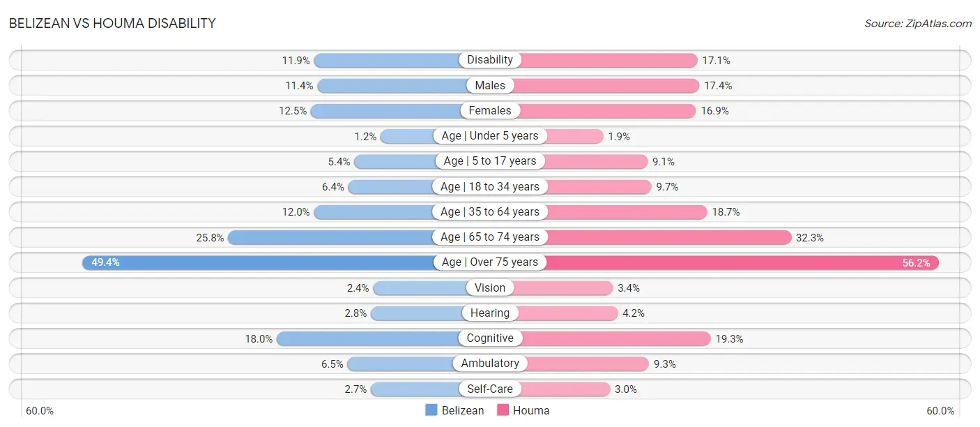980x427 pixels.
Task: Click the Self-Care category label
Action: tap(490, 389)
